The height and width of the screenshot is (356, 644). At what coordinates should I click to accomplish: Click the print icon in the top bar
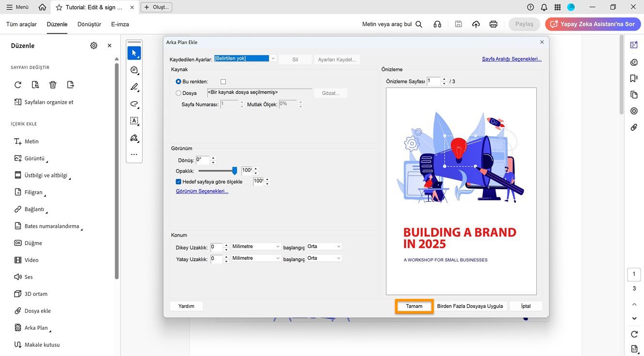click(x=494, y=24)
